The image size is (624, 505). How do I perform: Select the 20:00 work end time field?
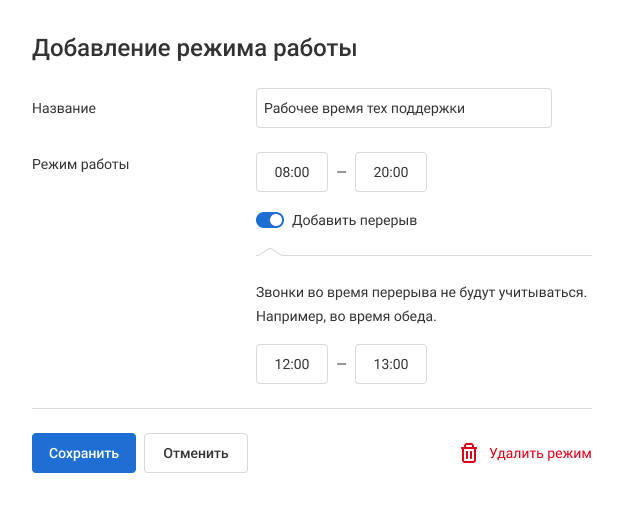tap(391, 172)
